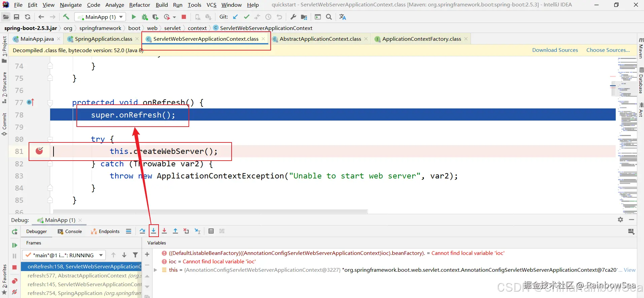644x298 pixels.
Task: Click the Synchronize reload icon in toolbar
Action: 28,17
